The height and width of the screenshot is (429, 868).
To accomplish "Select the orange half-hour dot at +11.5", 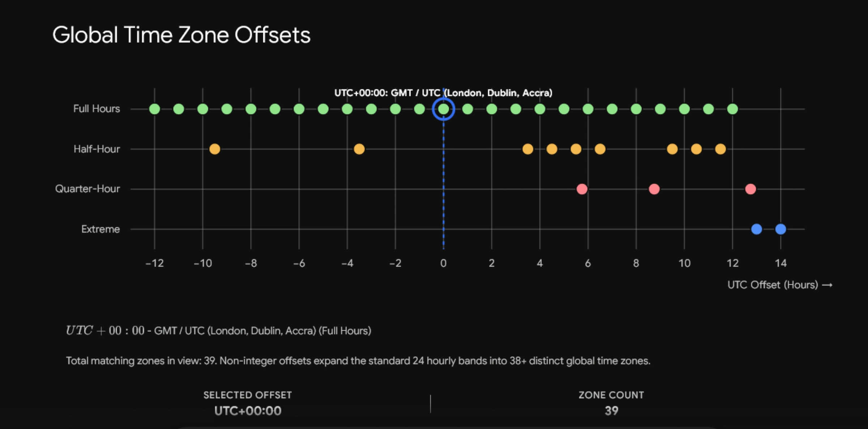I will (x=720, y=149).
